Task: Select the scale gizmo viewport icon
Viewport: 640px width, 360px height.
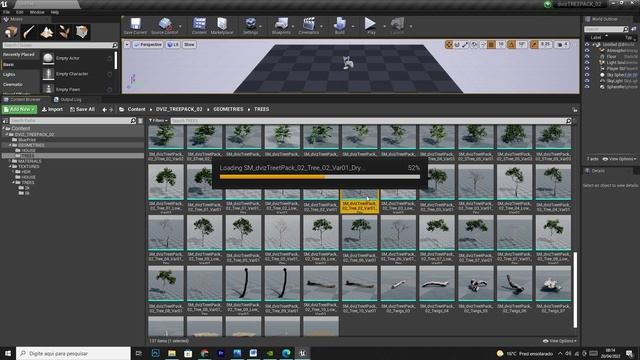Action: click(x=465, y=44)
